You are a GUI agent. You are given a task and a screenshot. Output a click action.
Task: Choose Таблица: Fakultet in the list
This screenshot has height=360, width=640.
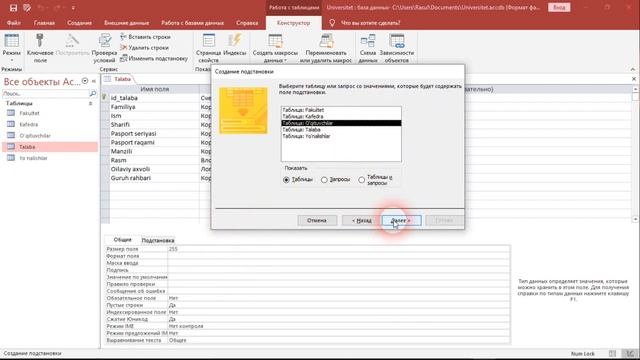click(x=341, y=110)
